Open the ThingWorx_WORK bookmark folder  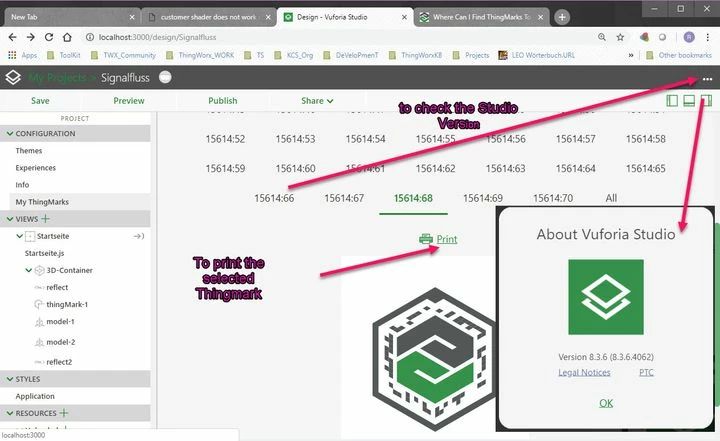point(200,55)
